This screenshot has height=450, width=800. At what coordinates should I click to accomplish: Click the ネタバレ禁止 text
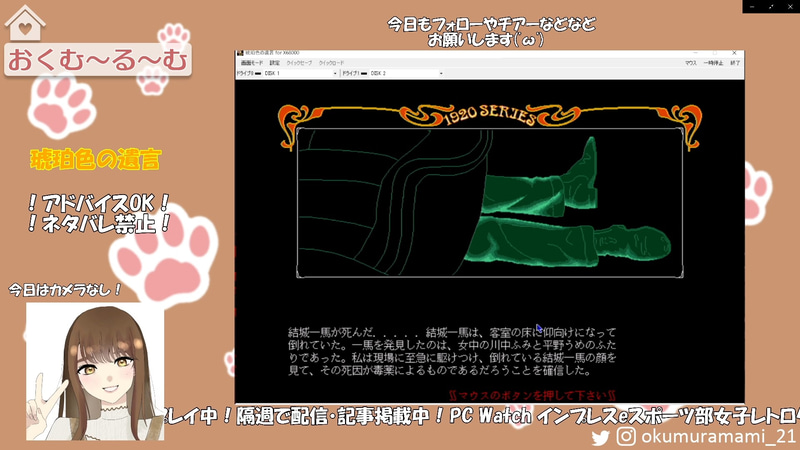(99, 223)
